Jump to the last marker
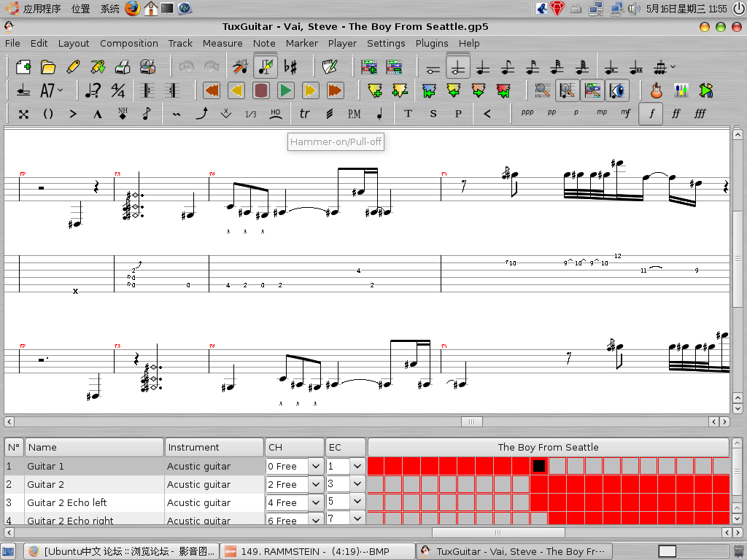747x560 pixels. [503, 90]
